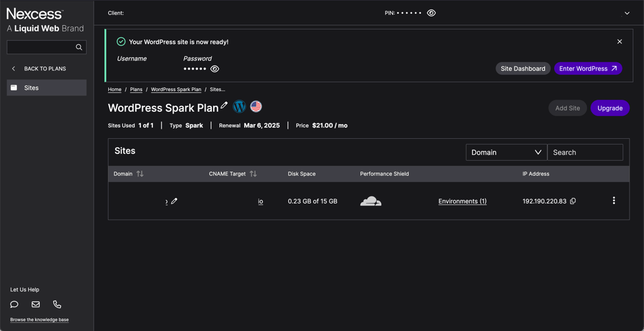Copy IP address 192.190.220.83
644x331 pixels.
tap(573, 201)
